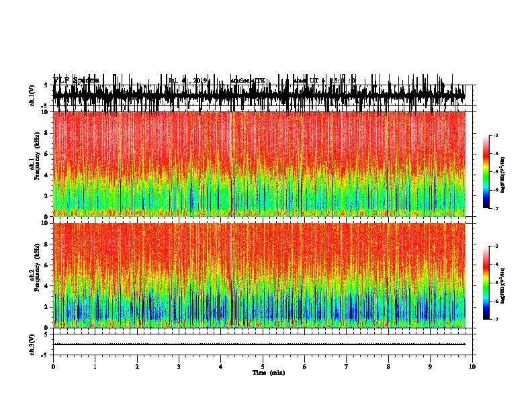The width and height of the screenshot is (532, 411).
Task: Click the time axis tick label "7"
Action: [347, 367]
